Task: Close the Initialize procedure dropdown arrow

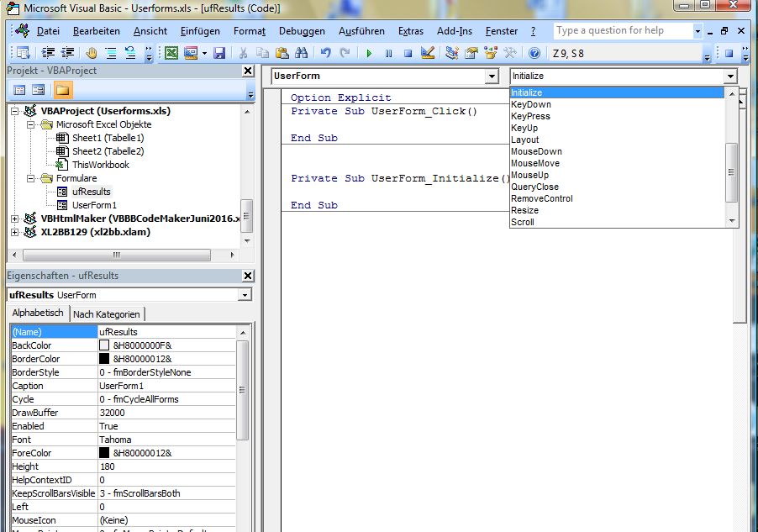Action: pos(730,76)
